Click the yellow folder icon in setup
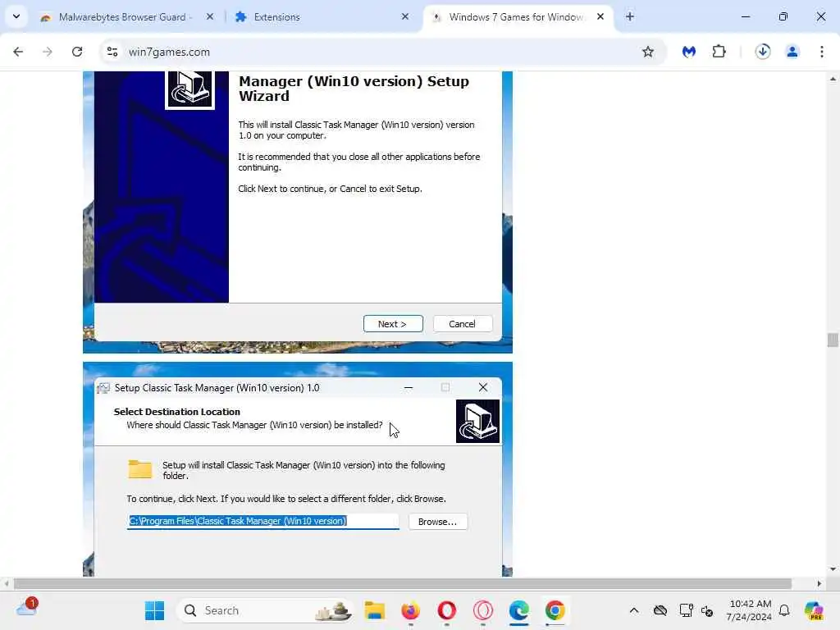The height and width of the screenshot is (630, 840). tap(140, 469)
